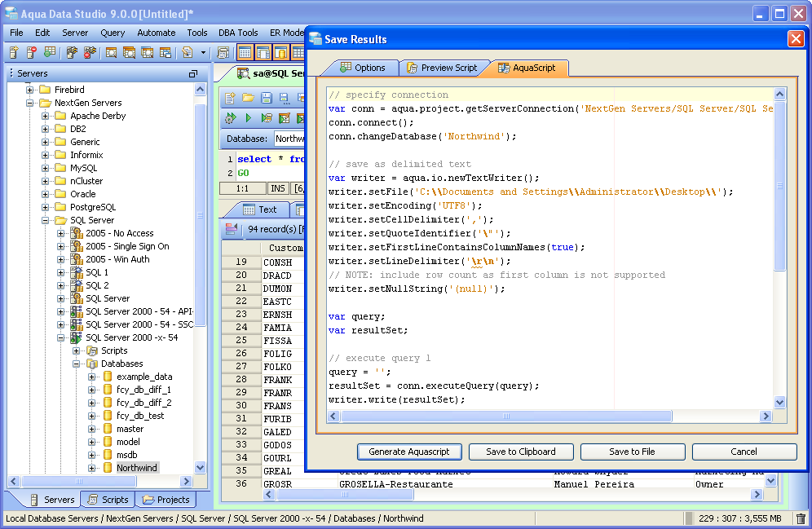Click the New Script icon in query toolbar

pyautogui.click(x=230, y=98)
